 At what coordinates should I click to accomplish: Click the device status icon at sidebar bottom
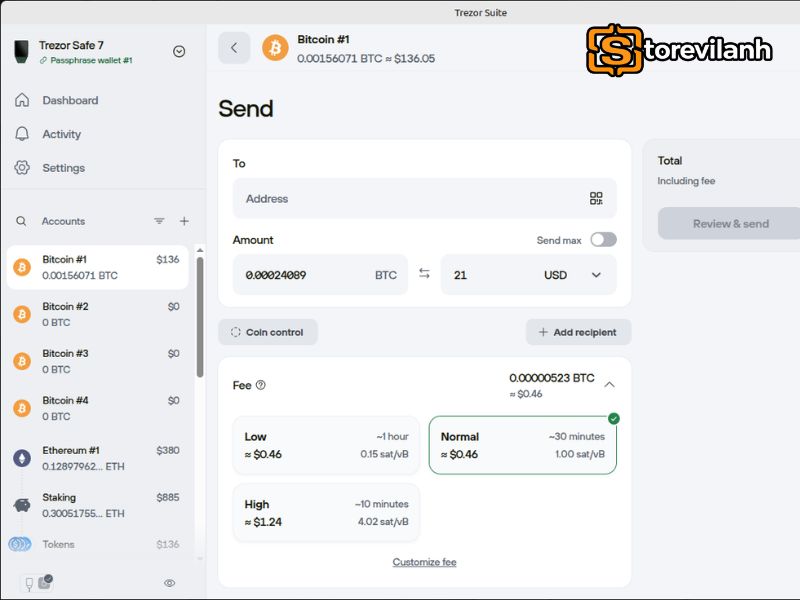point(36,582)
